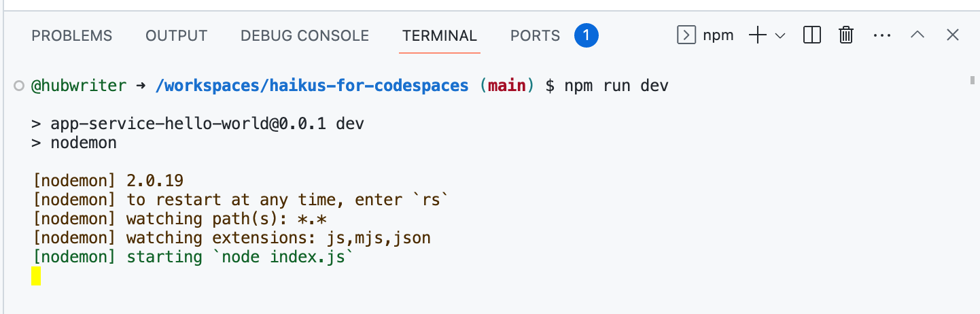Open launch profile dropdown next to plus
Viewport: 980px width, 314px height.
[780, 35]
